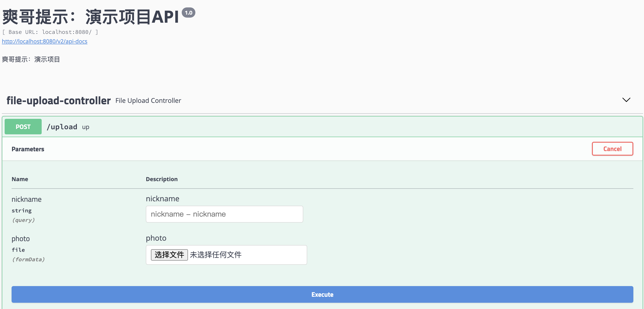Click the /upload endpoint path
Viewport: 644px width, 309px height.
click(62, 127)
